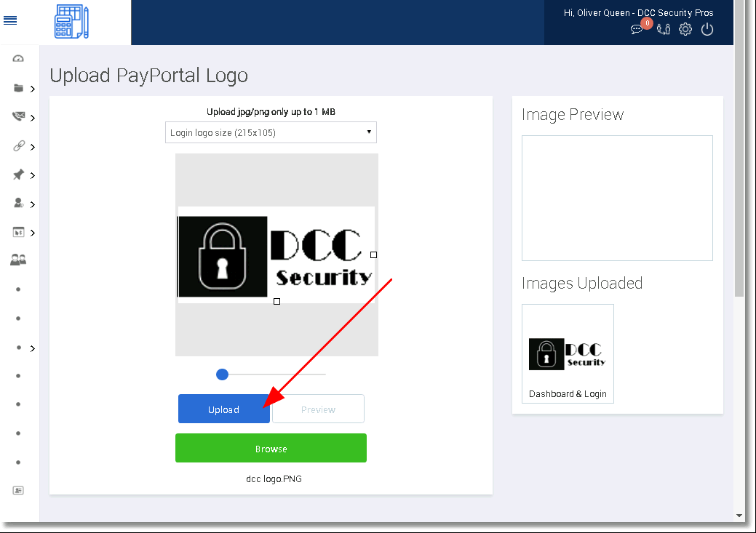
Task: Open the ID card sidebar icon
Action: (x=18, y=491)
